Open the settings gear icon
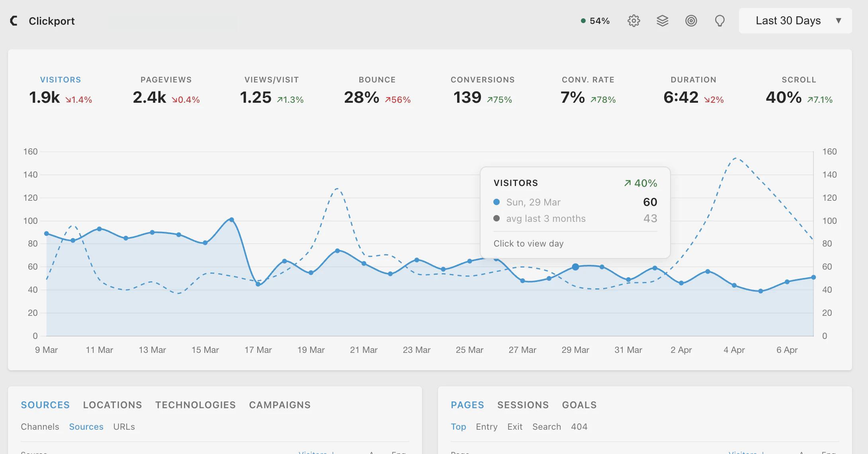 (633, 21)
